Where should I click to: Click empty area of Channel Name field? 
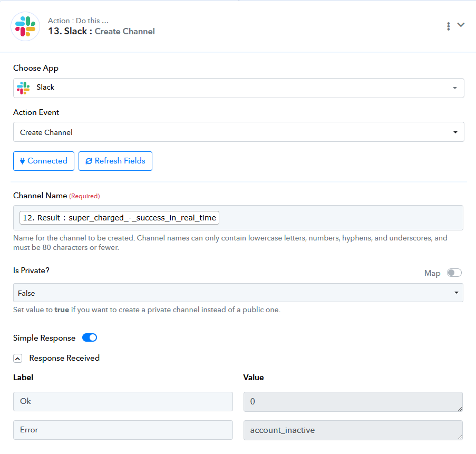pos(340,218)
